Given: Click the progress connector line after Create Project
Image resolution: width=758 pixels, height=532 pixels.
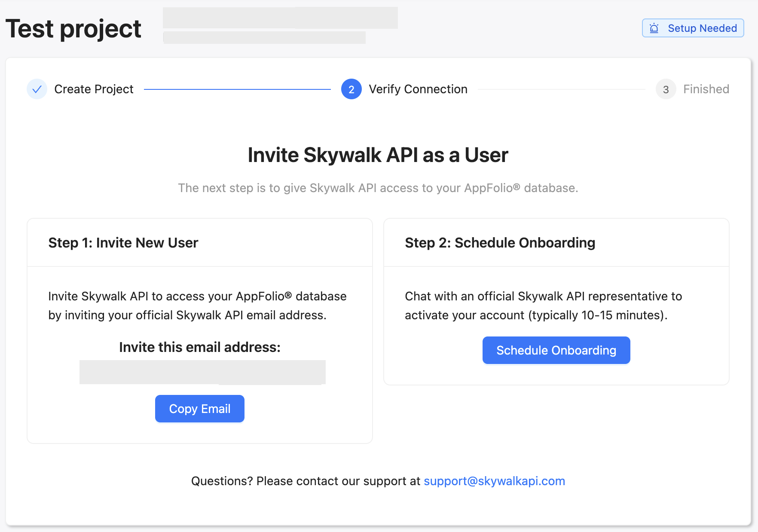Looking at the screenshot, I should coord(236,89).
